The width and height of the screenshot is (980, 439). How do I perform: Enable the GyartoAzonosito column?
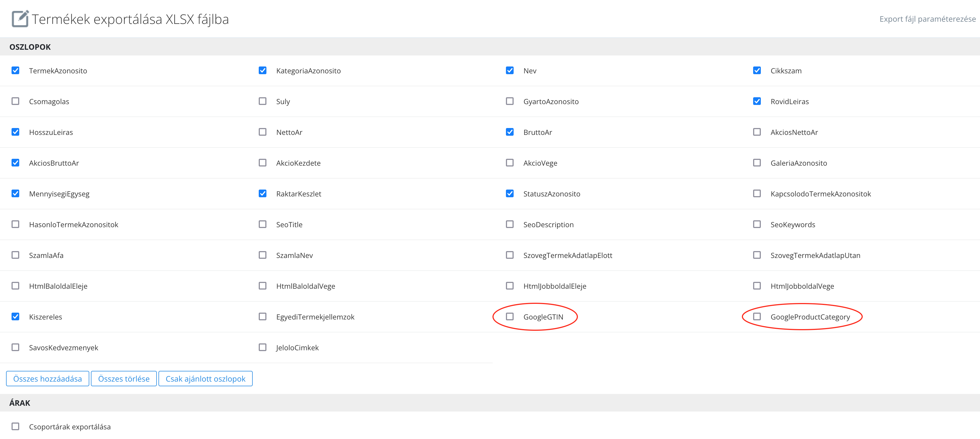pyautogui.click(x=510, y=101)
